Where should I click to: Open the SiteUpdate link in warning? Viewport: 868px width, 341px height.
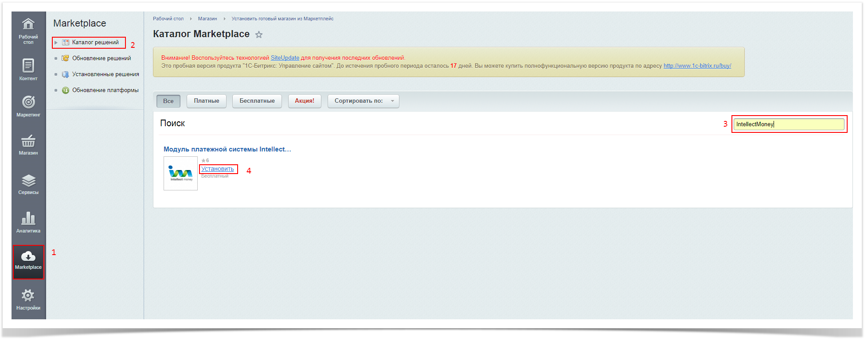(x=285, y=58)
